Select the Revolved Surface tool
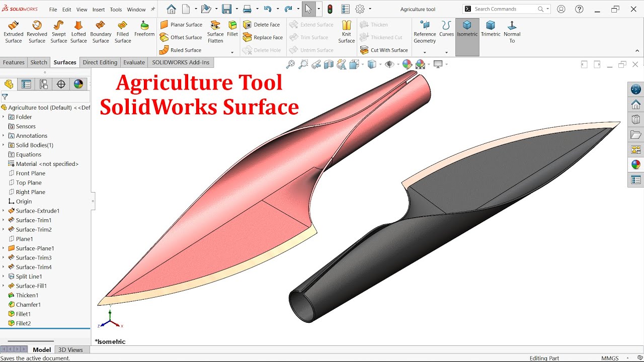The width and height of the screenshot is (644, 362). coord(37,32)
